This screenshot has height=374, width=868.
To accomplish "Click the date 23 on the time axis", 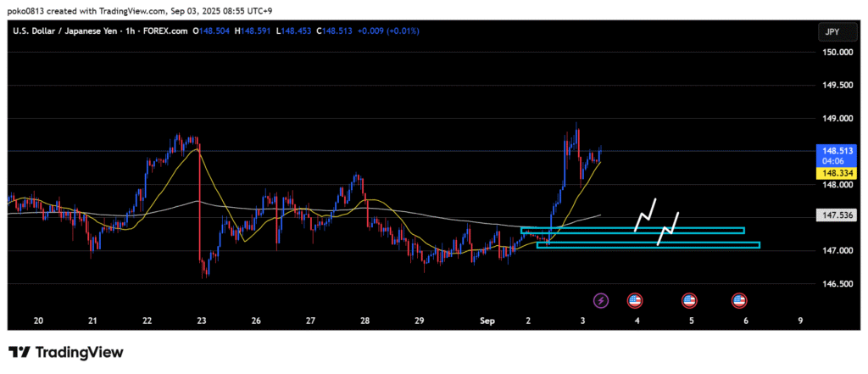I will 202,321.
